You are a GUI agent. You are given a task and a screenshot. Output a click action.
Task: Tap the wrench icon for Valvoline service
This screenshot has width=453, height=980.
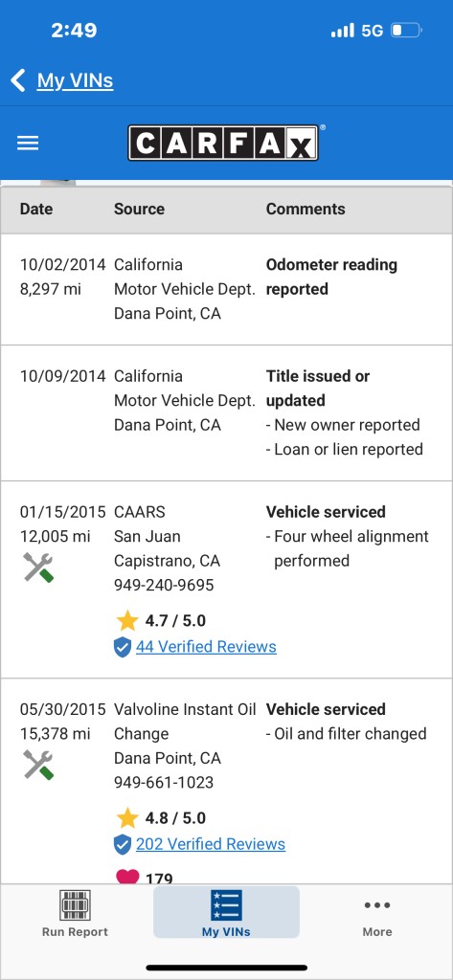pos(39,765)
